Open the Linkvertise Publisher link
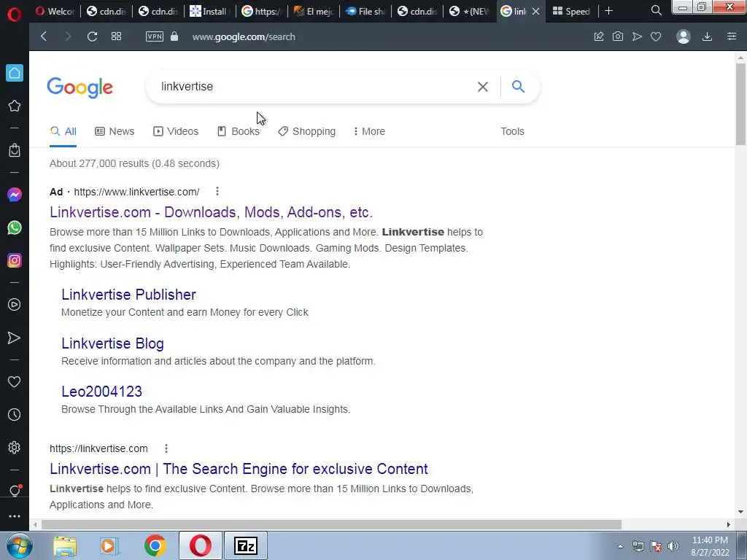Screen dimensions: 747x560 click(x=128, y=295)
